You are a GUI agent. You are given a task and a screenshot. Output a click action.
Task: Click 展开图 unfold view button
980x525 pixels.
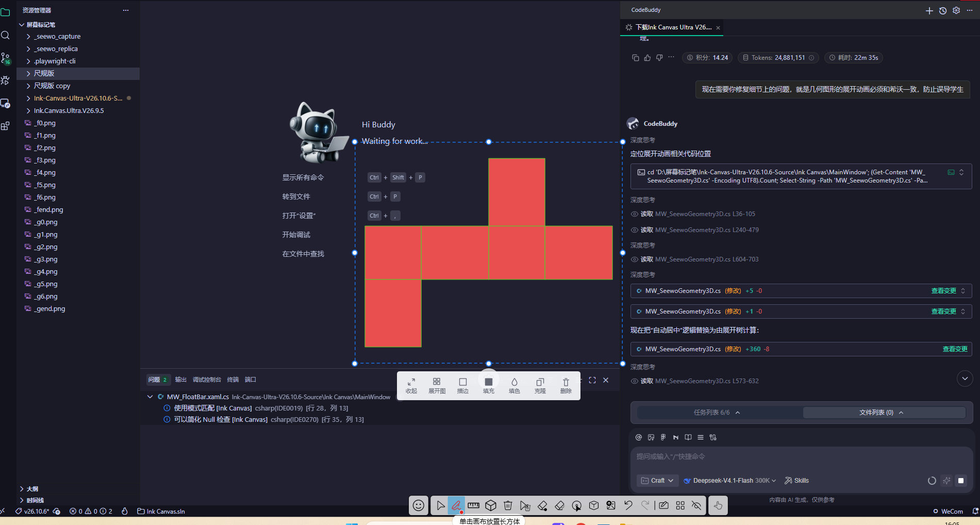coord(437,386)
